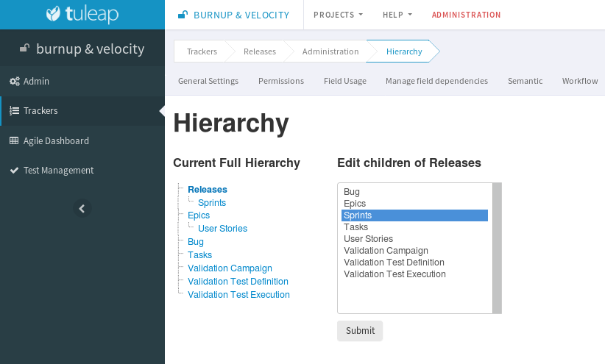The image size is (605, 364).
Task: Select Validation Campaign in children listbox
Action: pyautogui.click(x=415, y=251)
